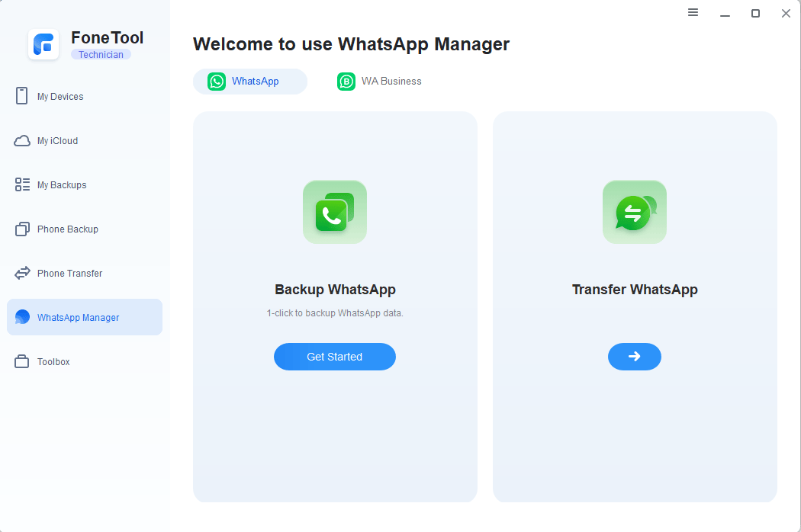This screenshot has height=532, width=801.
Task: Click the blue arrow button under Transfer WhatsApp
Action: click(x=635, y=357)
